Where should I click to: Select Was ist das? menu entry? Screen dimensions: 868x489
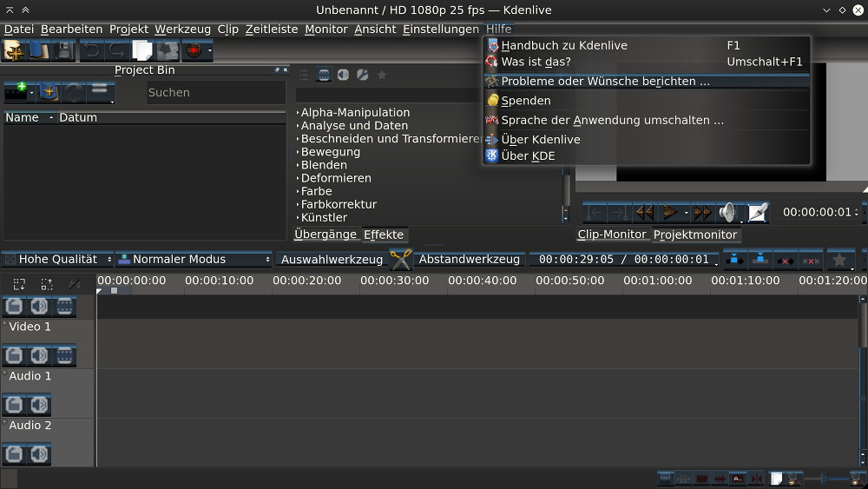tap(647, 62)
